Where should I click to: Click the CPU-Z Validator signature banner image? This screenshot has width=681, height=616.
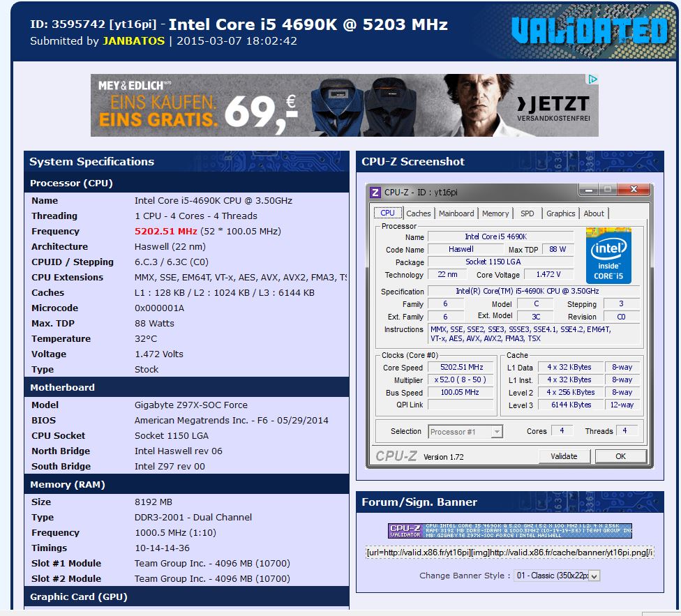click(x=510, y=530)
